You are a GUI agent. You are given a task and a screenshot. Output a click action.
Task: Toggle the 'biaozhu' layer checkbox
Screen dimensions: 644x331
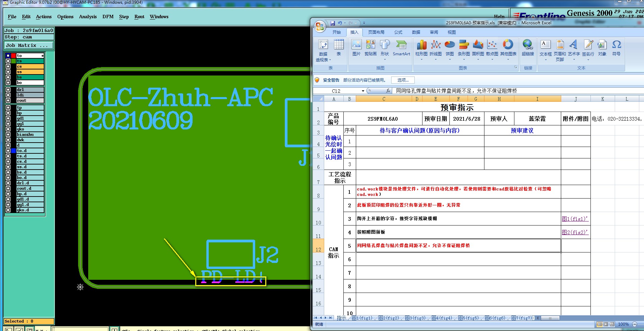coord(8,134)
